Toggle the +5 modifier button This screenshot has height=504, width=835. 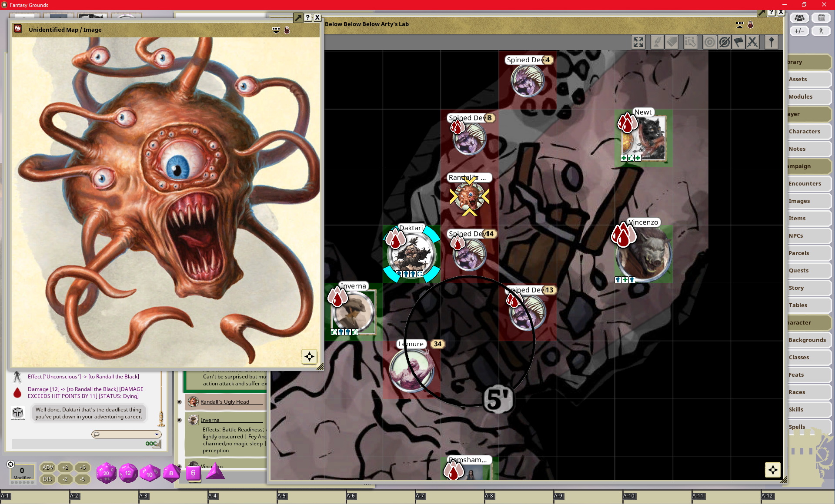pyautogui.click(x=83, y=468)
